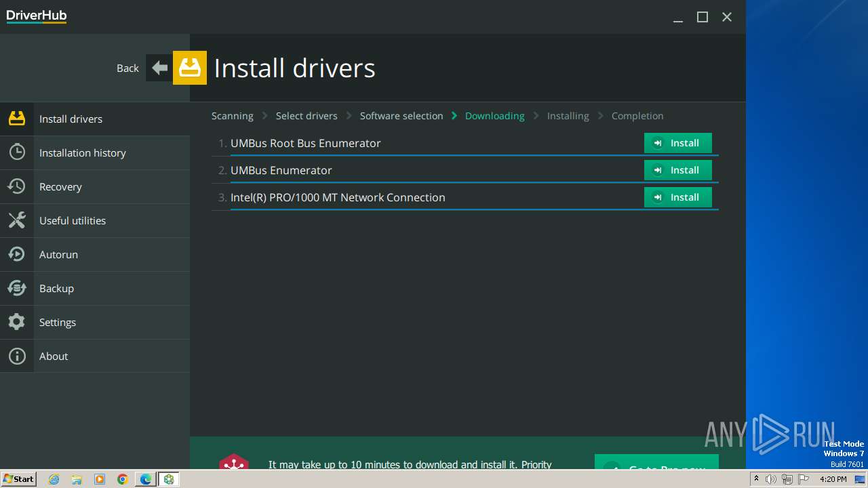
Task: Open Google Chrome from taskbar
Action: (123, 479)
